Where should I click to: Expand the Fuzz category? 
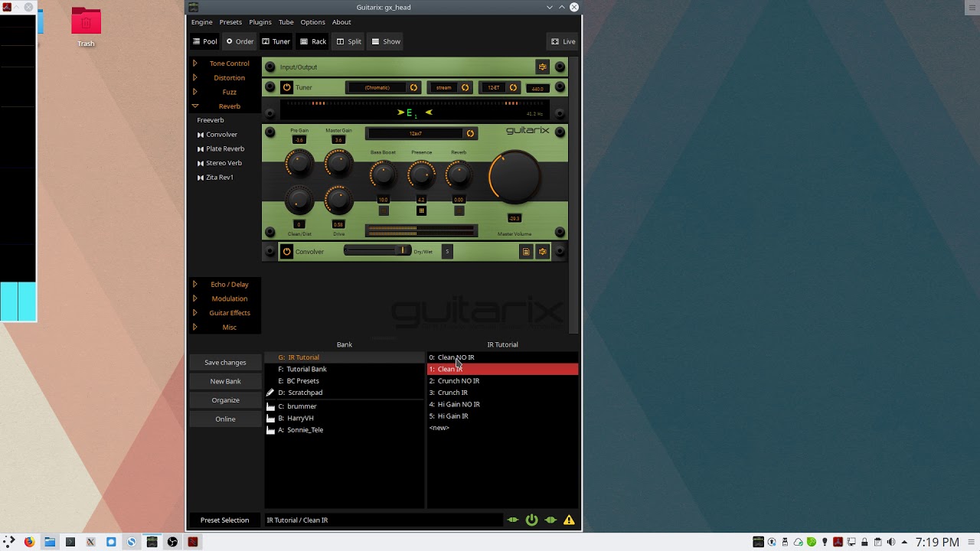point(194,92)
